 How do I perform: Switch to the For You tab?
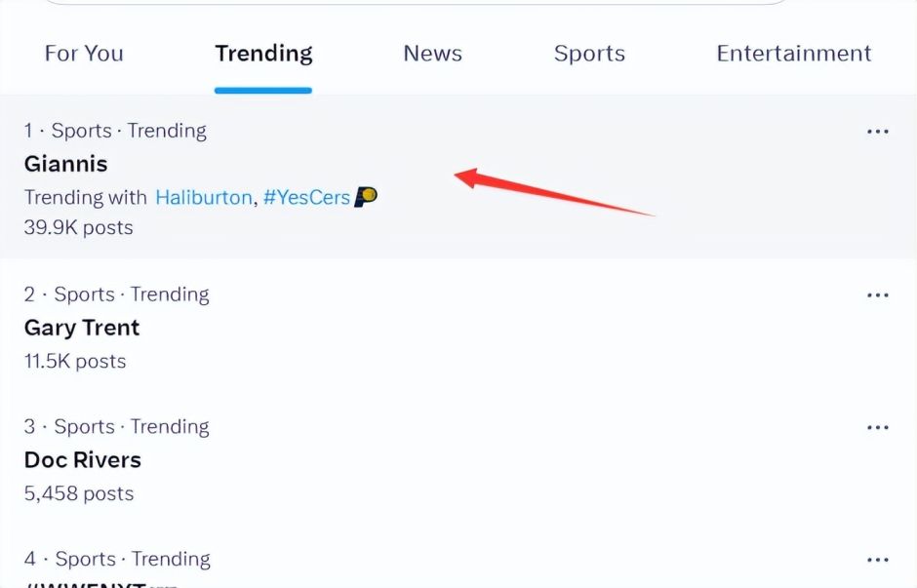pyautogui.click(x=84, y=54)
